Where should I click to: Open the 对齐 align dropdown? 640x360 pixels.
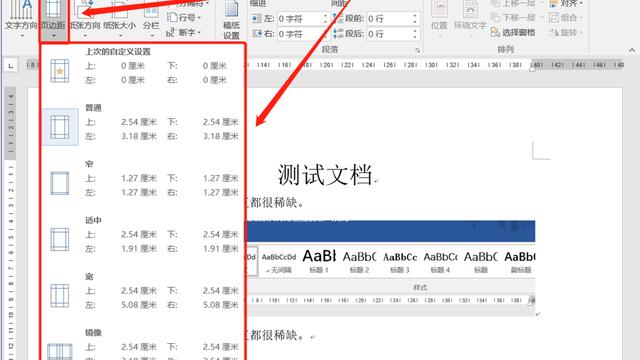coord(567,4)
